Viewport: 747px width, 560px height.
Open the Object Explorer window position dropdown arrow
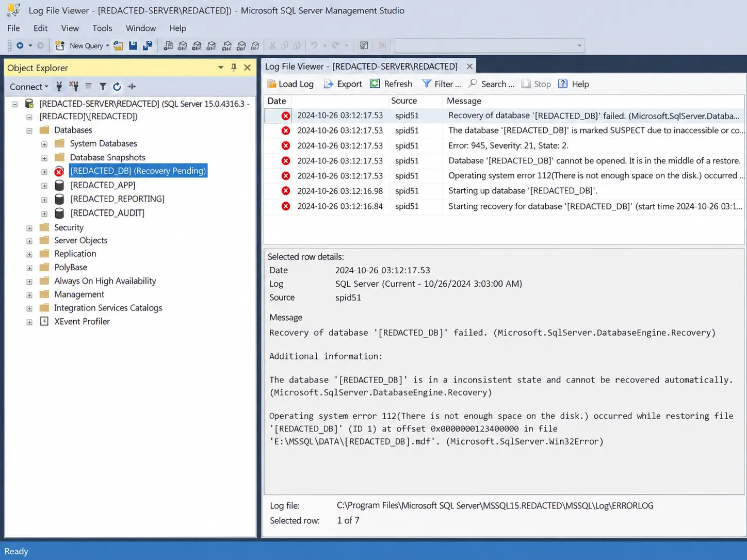(x=221, y=68)
